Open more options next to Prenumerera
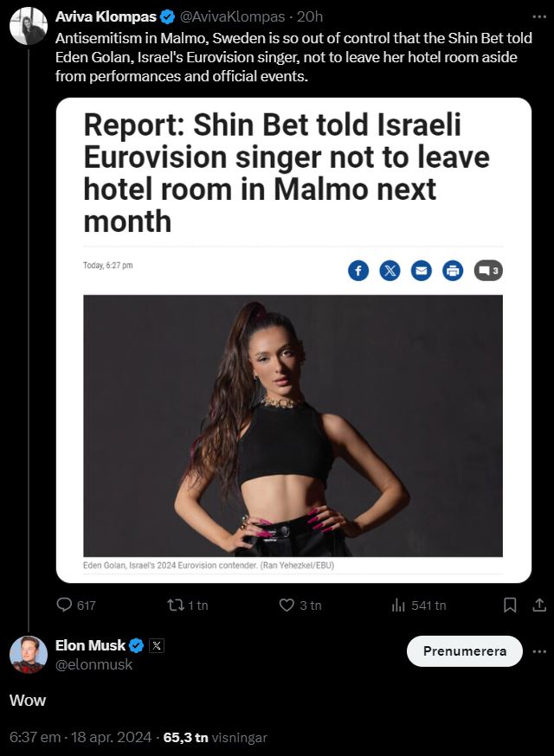This screenshot has height=756, width=554. click(x=539, y=651)
